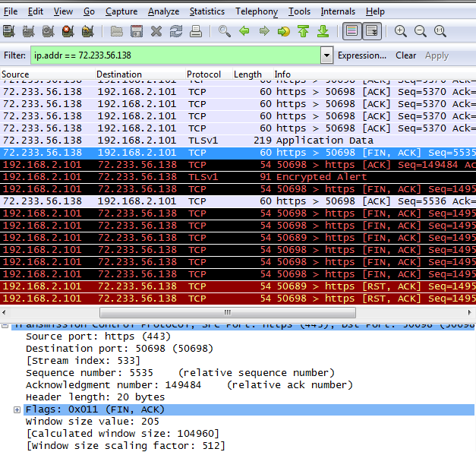Image resolution: width=476 pixels, height=452 pixels.
Task: Open the Tools menu
Action: point(299,11)
